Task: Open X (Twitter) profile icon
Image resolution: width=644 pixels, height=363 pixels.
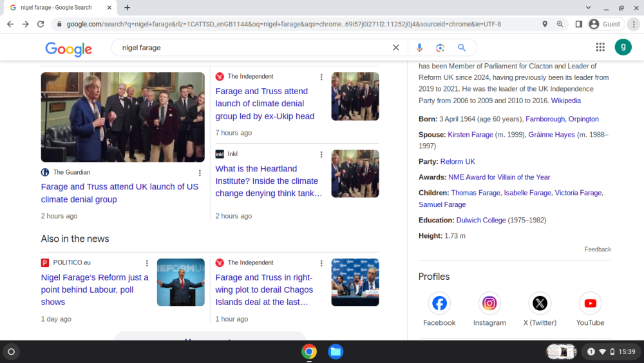Action: [x=540, y=304]
